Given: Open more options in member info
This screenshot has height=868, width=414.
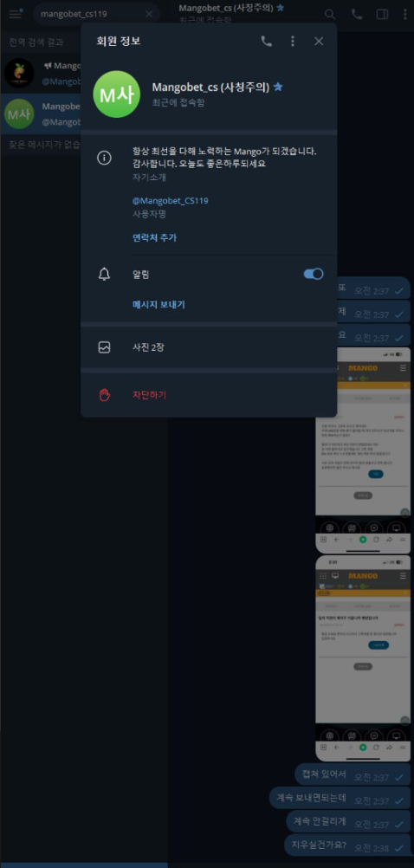Looking at the screenshot, I should 293,41.
